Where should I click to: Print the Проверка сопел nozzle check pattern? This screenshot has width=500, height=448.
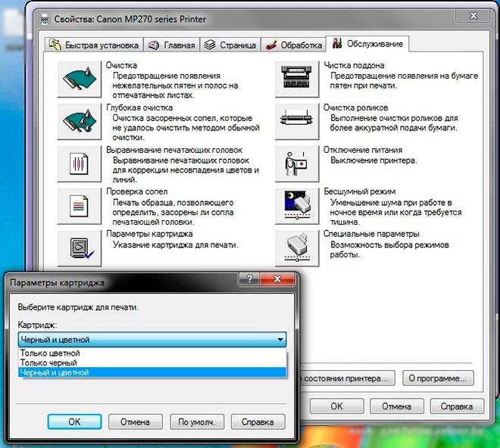tap(80, 207)
